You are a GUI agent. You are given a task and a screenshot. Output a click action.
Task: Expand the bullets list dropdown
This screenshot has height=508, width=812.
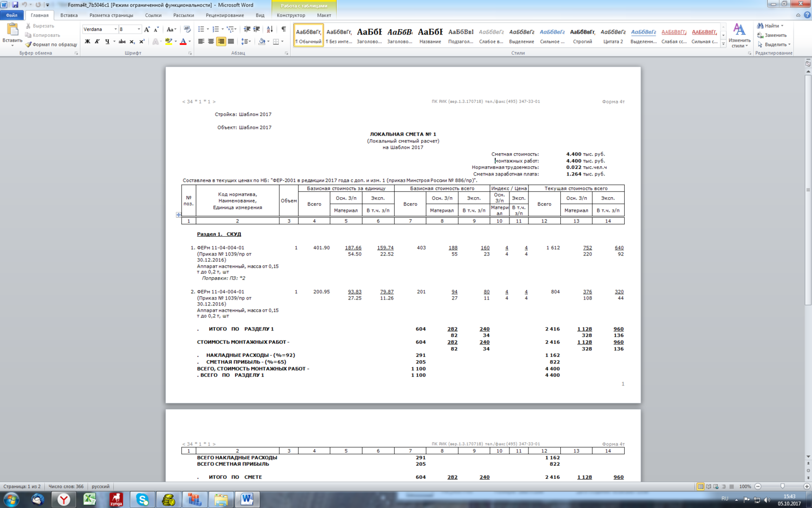click(208, 29)
